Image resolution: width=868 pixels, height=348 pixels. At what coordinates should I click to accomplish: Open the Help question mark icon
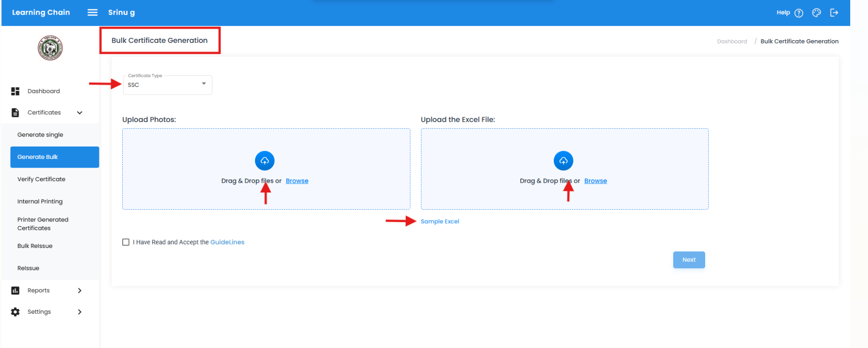[x=799, y=13]
